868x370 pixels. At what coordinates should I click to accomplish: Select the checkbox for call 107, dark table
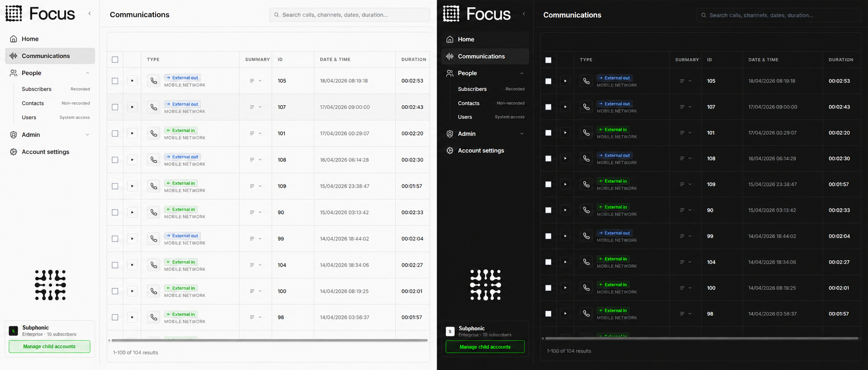[548, 107]
